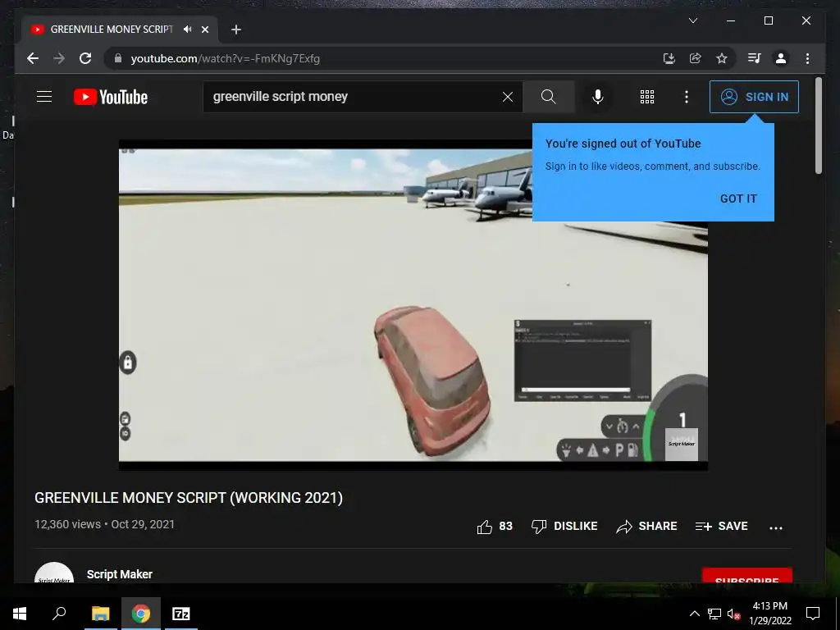This screenshot has width=840, height=630.
Task: Click the video player to pause
Action: point(413,305)
